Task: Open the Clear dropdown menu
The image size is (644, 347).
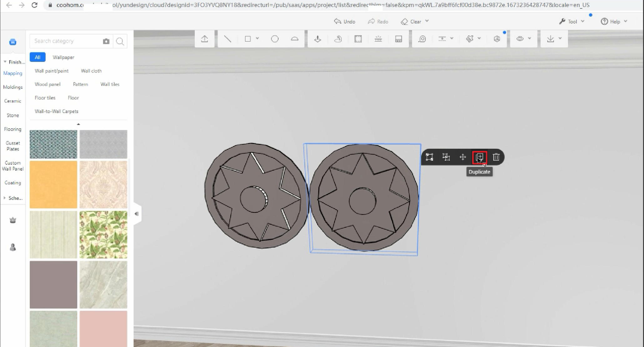Action: coord(427,21)
